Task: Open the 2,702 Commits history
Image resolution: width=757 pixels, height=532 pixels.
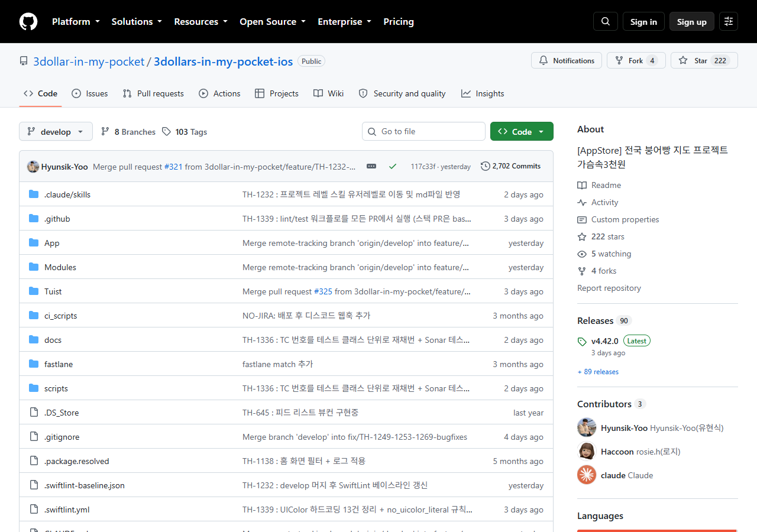Action: click(511, 166)
